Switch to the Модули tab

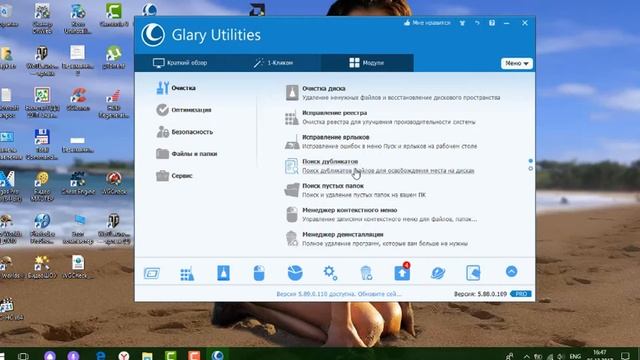tap(367, 63)
